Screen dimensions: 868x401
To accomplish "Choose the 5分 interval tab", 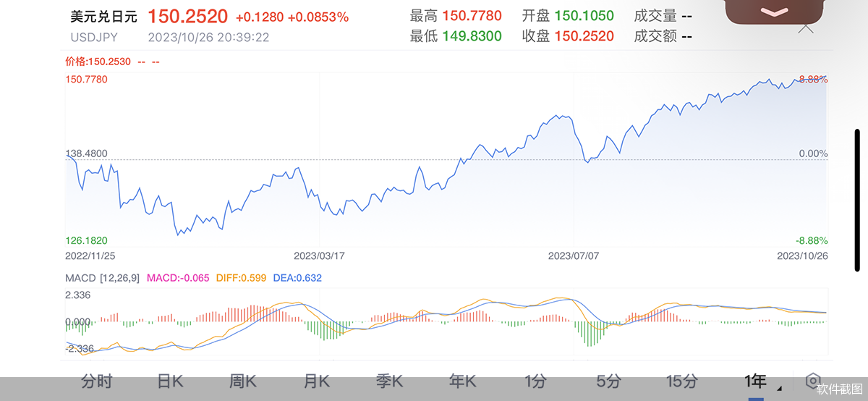I will (x=608, y=381).
